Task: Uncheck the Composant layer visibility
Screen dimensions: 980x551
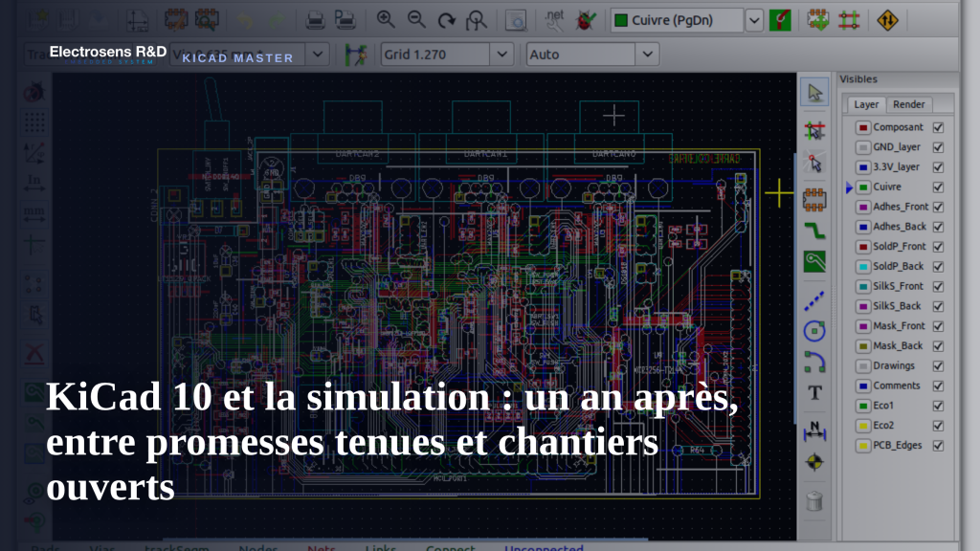Action: point(938,127)
